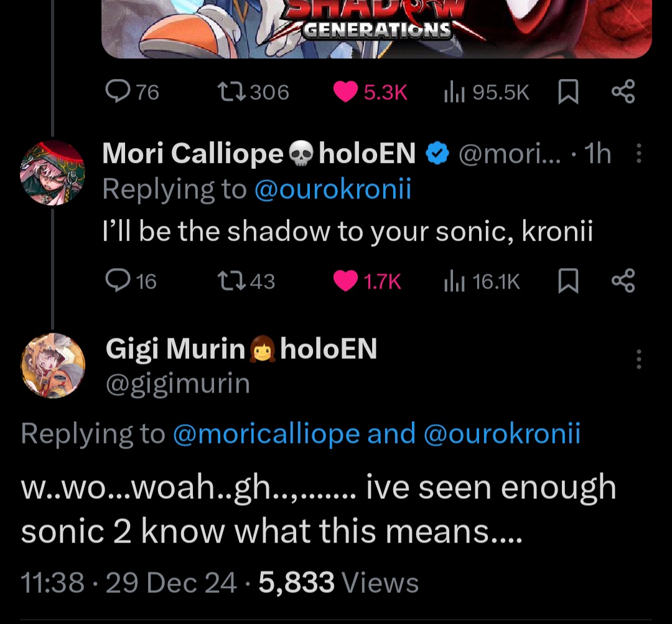Open Mori Calliope's profile picture
This screenshot has width=672, height=624.
pos(52,172)
